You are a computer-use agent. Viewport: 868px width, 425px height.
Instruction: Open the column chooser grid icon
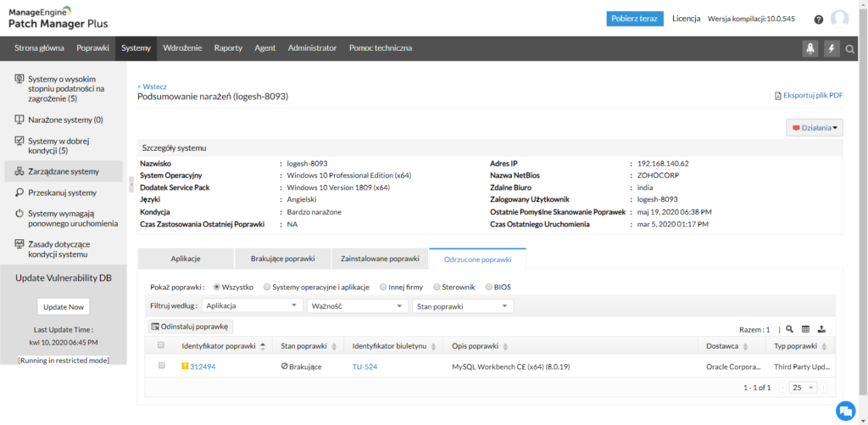tap(805, 329)
